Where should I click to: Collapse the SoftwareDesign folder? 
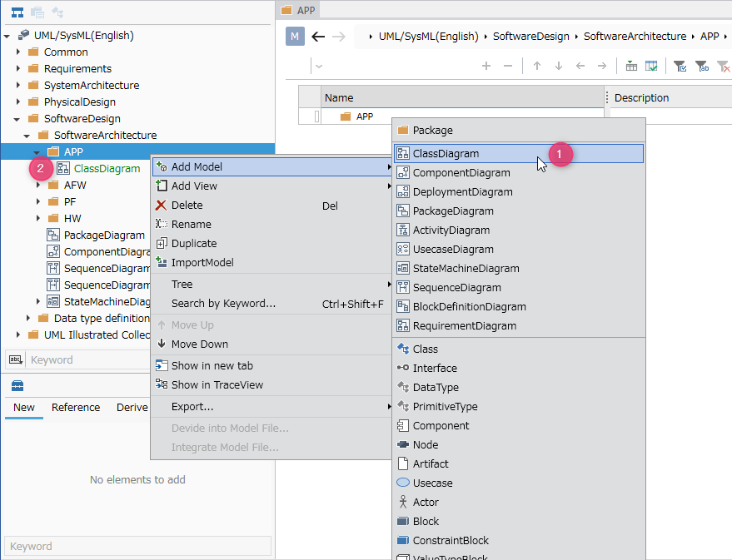coord(17,119)
